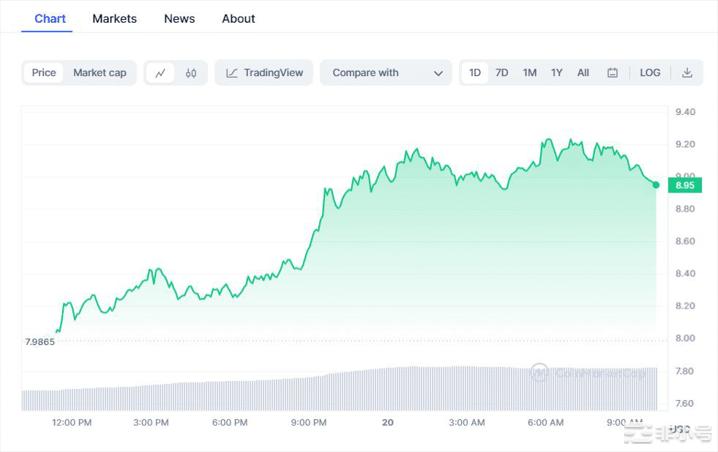Select 1Y time range
The height and width of the screenshot is (452, 718).
pyautogui.click(x=556, y=73)
